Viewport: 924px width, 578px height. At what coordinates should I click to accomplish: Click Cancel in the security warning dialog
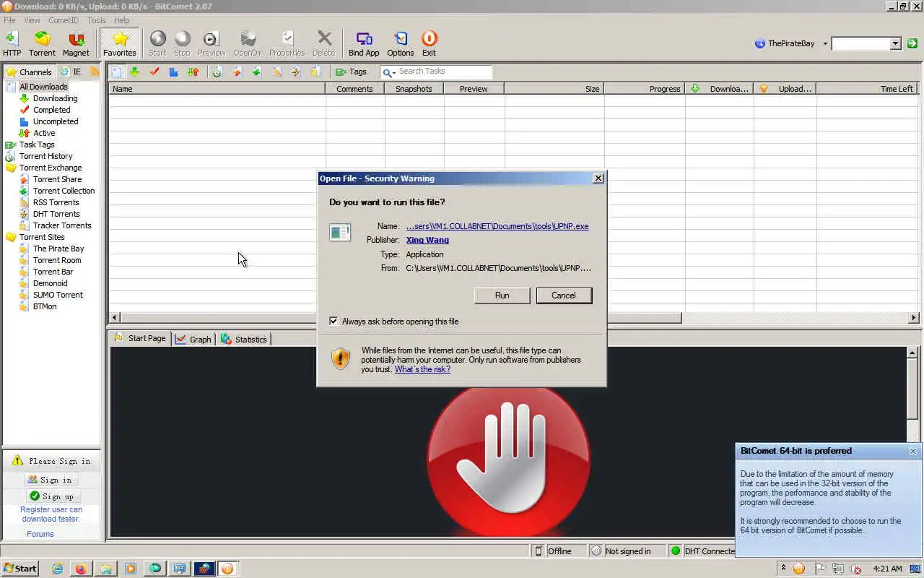point(564,296)
